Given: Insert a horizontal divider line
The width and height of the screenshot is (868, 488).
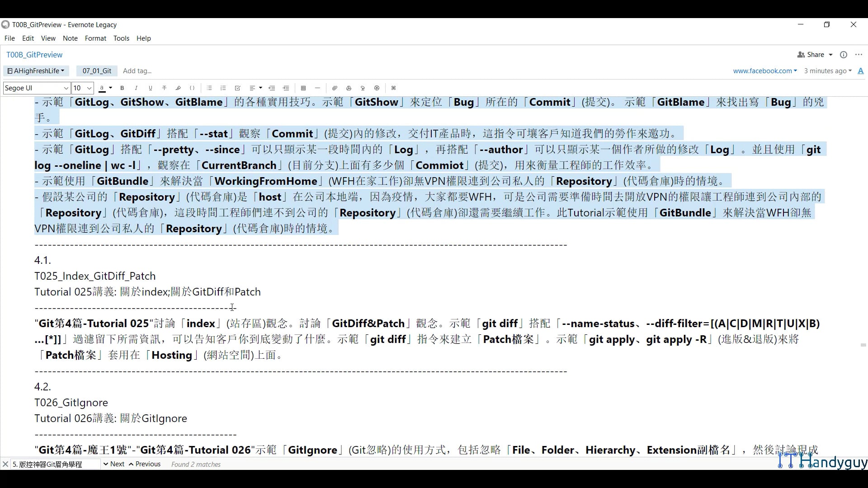Looking at the screenshot, I should (317, 88).
